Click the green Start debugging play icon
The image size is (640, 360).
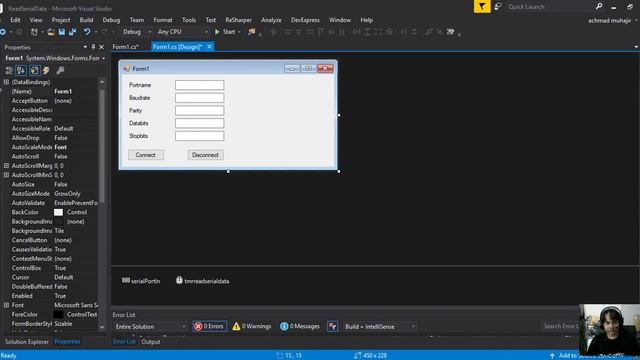pos(217,32)
